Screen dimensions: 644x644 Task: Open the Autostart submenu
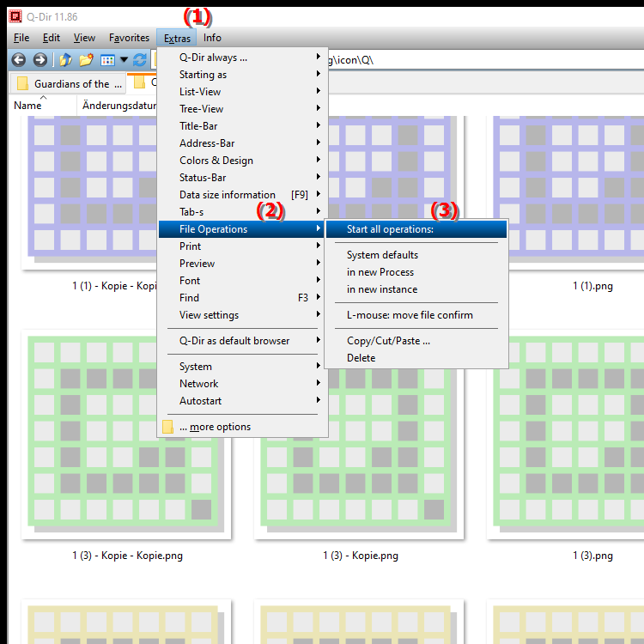point(243,401)
